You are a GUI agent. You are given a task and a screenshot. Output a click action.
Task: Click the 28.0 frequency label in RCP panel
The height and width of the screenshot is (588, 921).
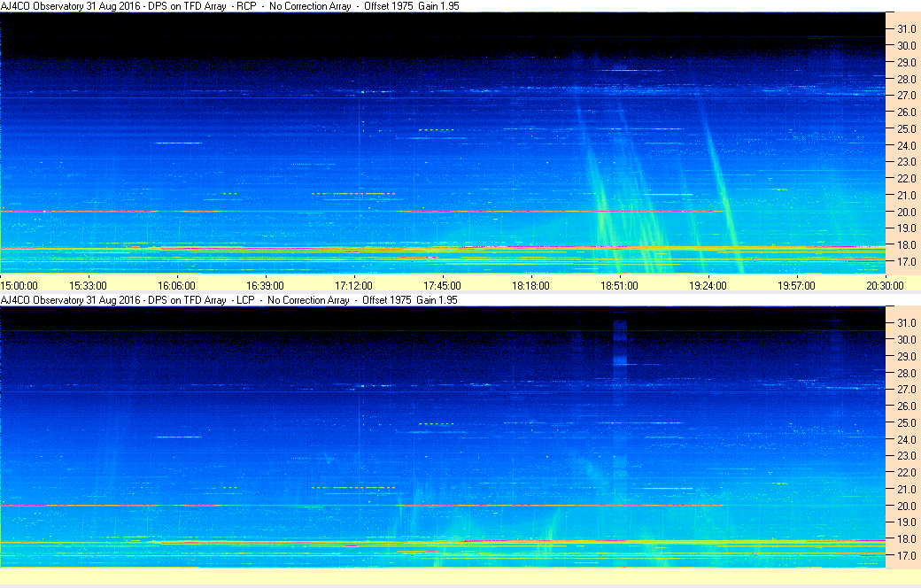(906, 79)
